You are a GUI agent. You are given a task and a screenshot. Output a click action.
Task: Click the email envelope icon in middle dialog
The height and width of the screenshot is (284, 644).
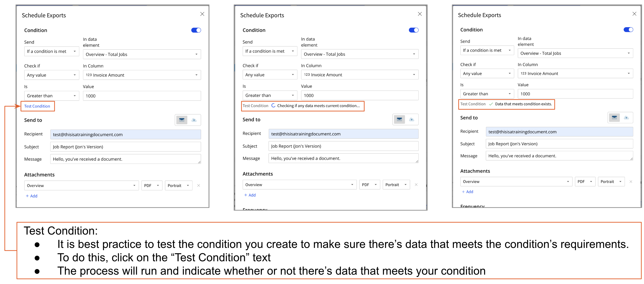[399, 120]
